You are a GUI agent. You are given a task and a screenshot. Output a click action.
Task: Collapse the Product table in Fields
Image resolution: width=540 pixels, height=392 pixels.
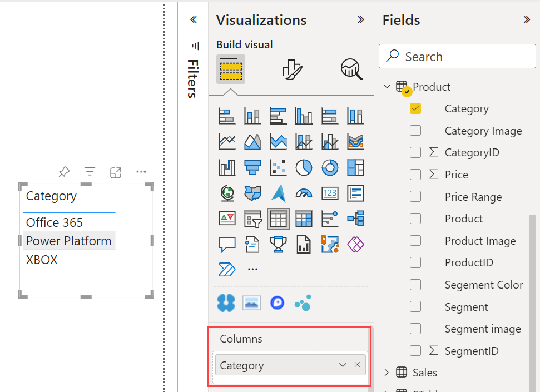click(387, 86)
